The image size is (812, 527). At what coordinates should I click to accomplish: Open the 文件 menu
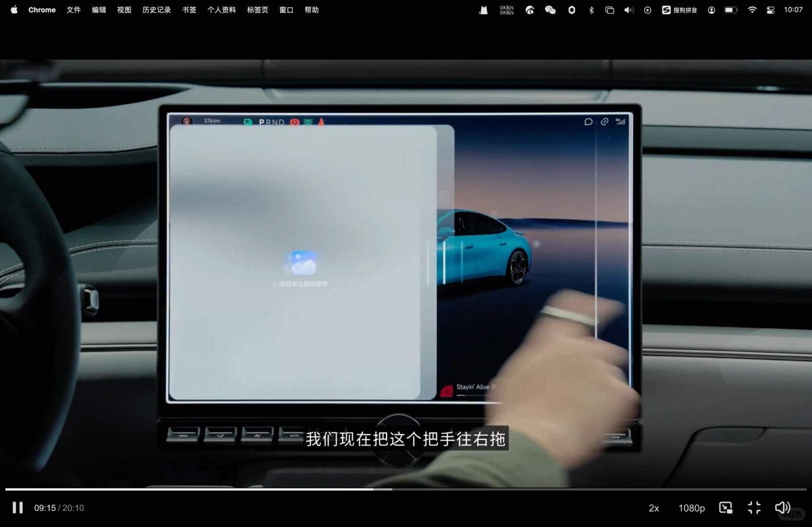click(74, 10)
